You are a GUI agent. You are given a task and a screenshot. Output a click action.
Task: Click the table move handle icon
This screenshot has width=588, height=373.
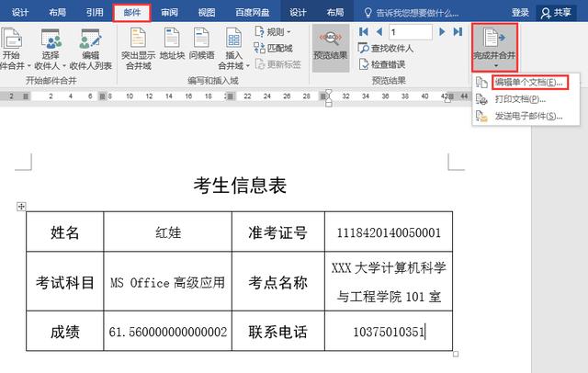(21, 207)
